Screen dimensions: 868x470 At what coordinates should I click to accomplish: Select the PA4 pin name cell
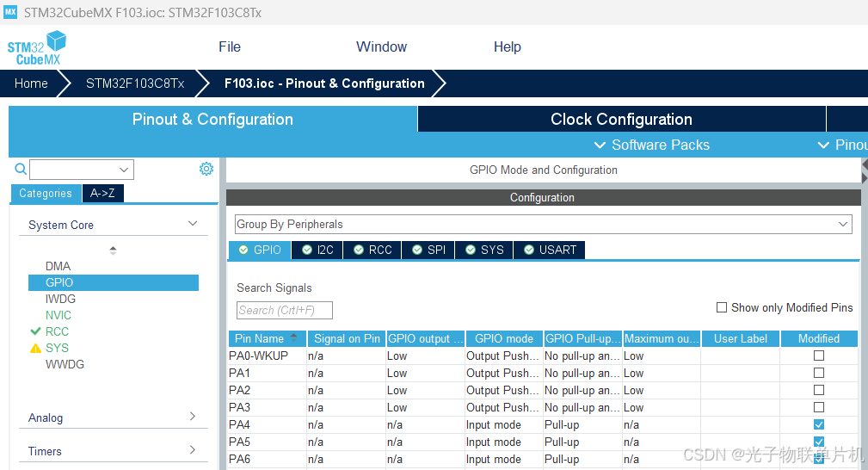(x=268, y=424)
